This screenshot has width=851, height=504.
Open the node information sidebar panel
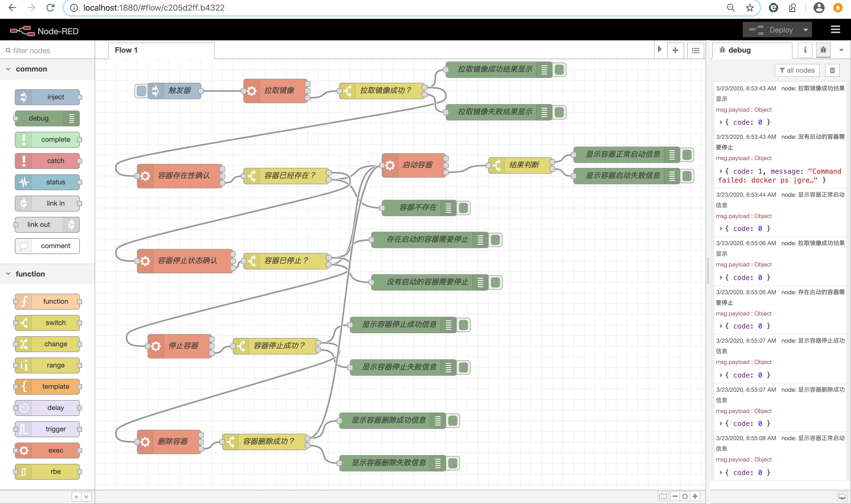coord(805,50)
